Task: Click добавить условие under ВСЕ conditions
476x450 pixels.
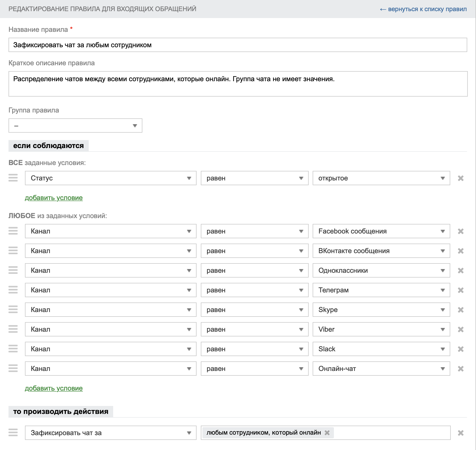Action: pyautogui.click(x=54, y=198)
